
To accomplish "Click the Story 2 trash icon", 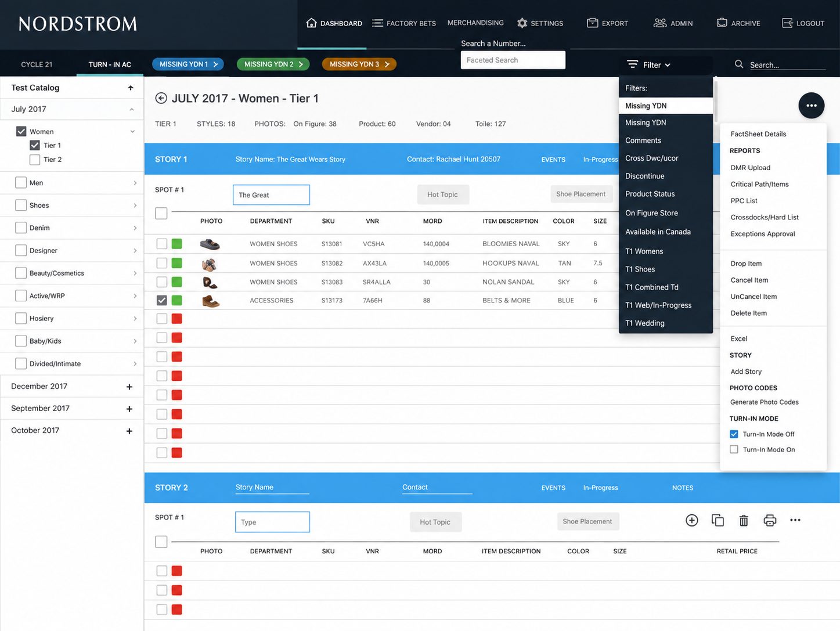I will (x=744, y=520).
